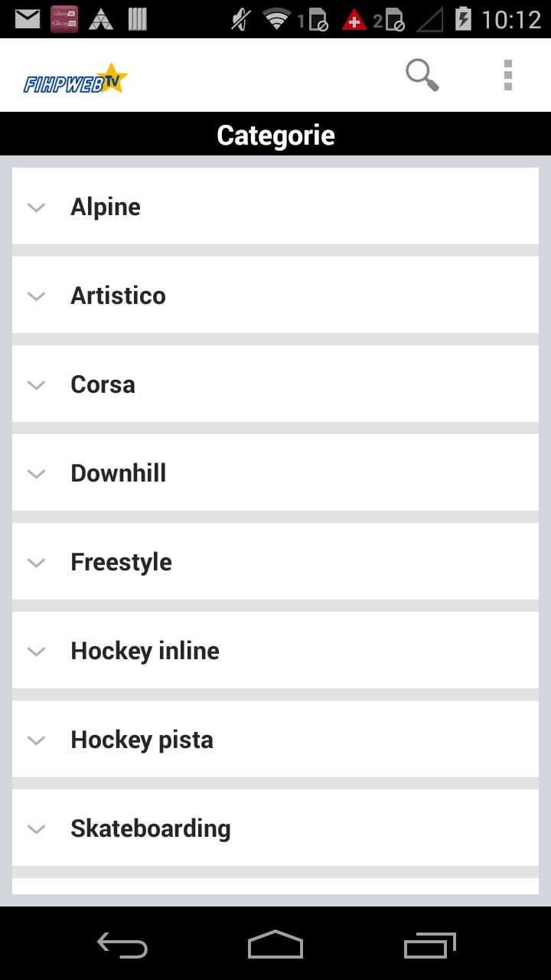Open search with magnifier icon
The height and width of the screenshot is (980, 551).
[x=422, y=75]
